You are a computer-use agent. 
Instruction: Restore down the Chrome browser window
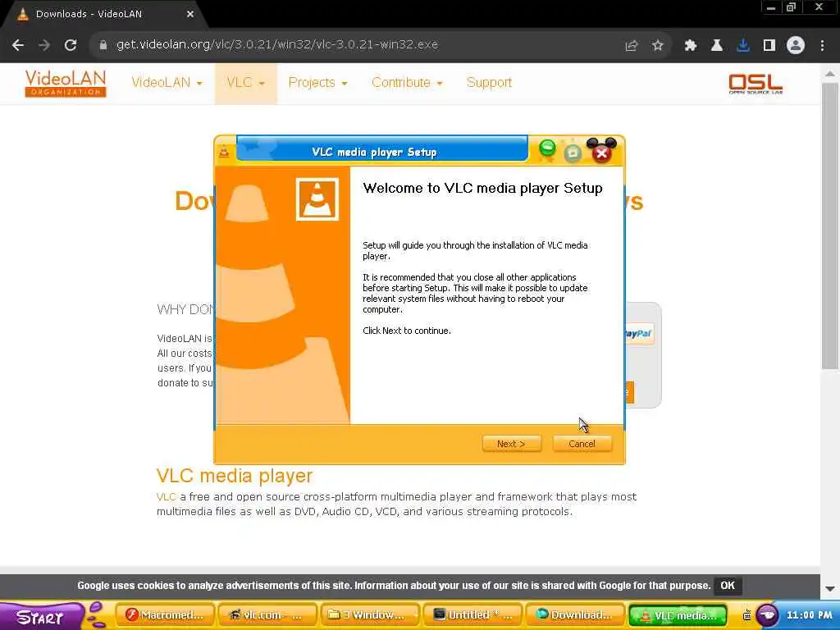pos(792,7)
